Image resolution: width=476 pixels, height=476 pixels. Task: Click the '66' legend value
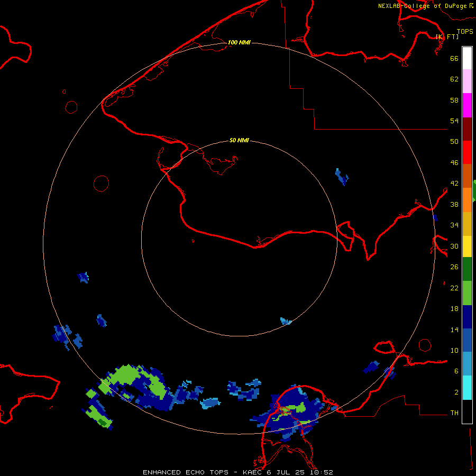454,58
